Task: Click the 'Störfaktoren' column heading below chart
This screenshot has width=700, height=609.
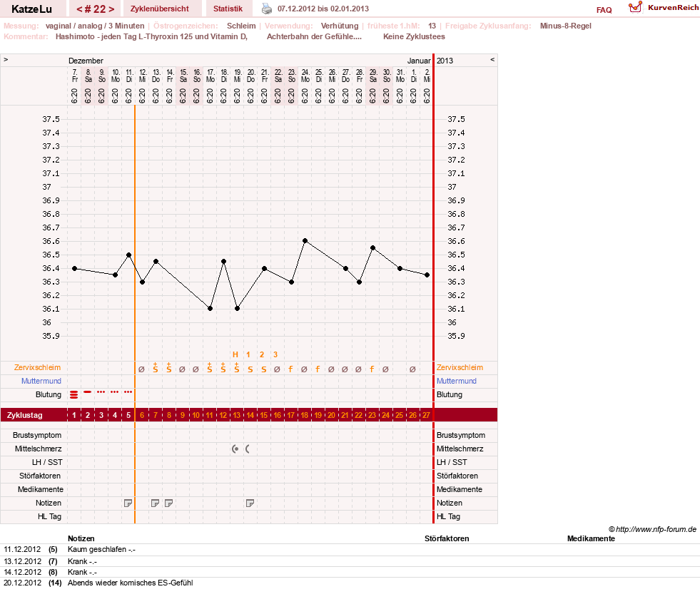Action: tap(447, 538)
